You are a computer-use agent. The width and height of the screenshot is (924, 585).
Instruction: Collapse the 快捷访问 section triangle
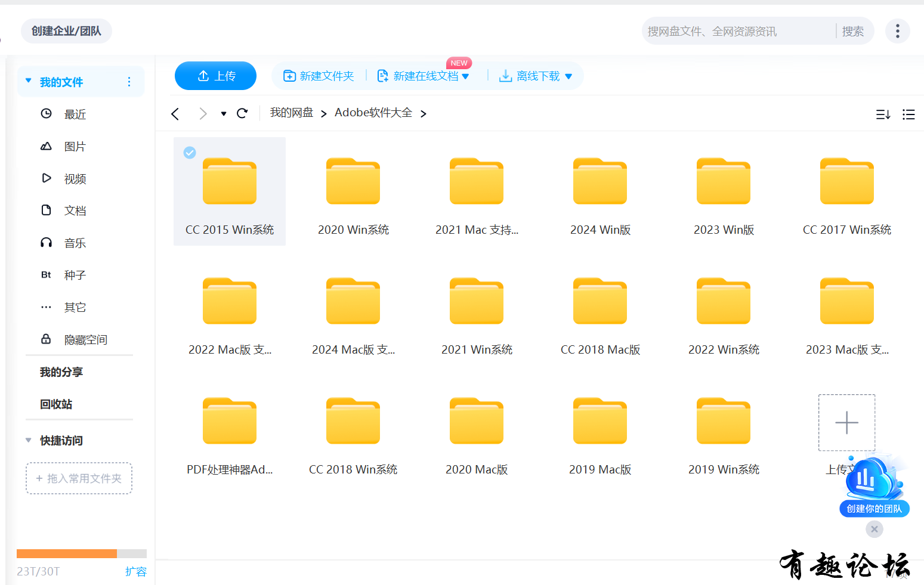(x=28, y=440)
